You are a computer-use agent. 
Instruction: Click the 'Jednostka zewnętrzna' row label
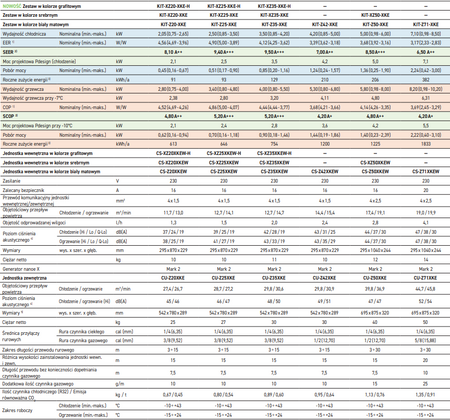click(x=24, y=278)
